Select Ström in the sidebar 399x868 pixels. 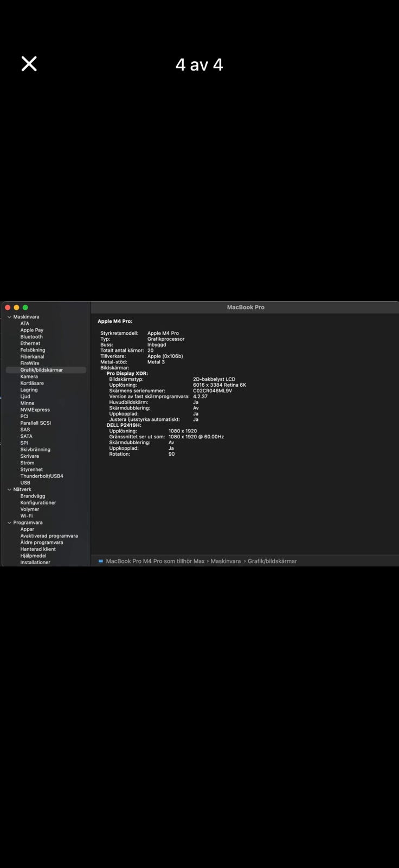28,463
